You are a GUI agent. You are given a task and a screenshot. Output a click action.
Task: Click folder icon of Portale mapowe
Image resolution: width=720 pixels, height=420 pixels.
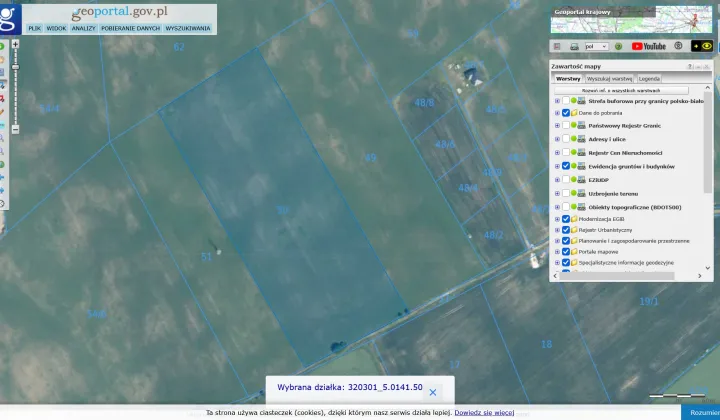tap(574, 252)
